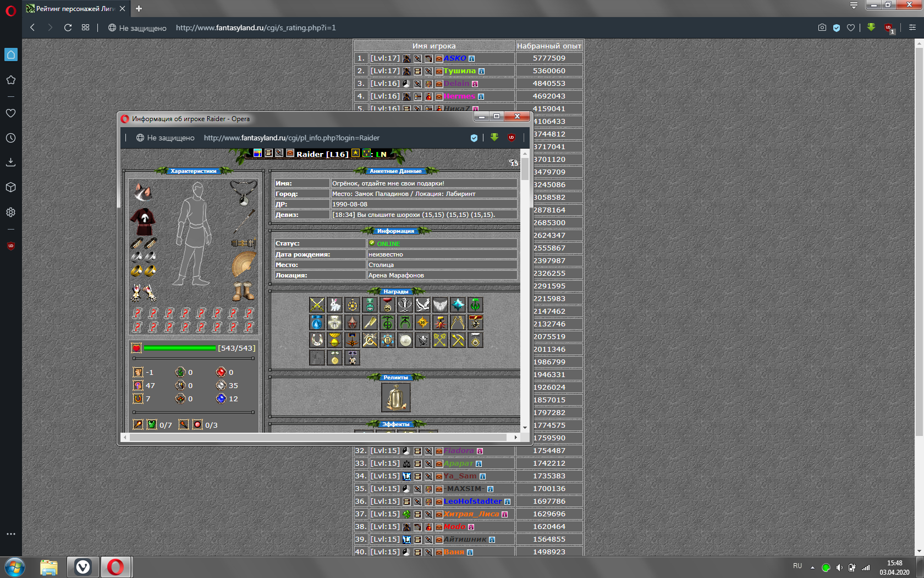Open player Тушила's name link
The height and width of the screenshot is (578, 924).
tap(460, 71)
